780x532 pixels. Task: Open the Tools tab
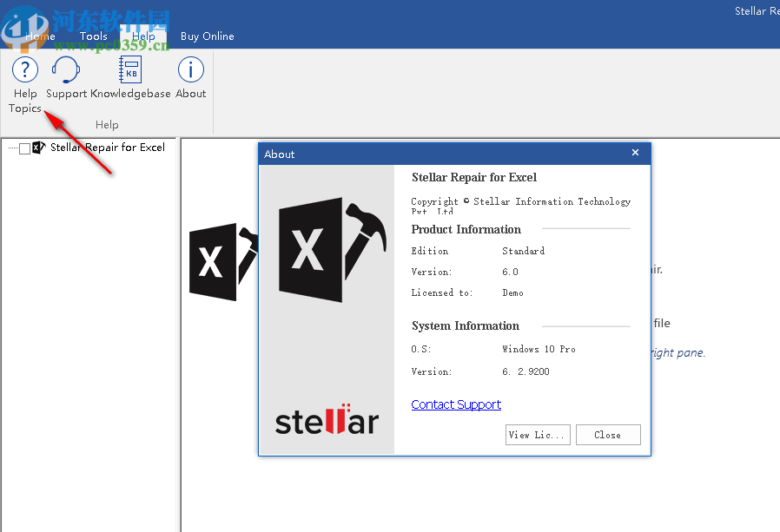click(x=93, y=36)
